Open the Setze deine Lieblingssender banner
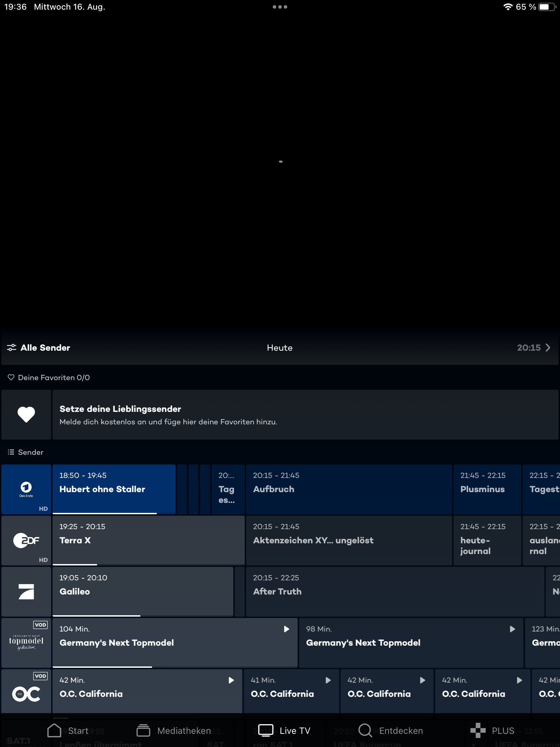 tap(305, 415)
